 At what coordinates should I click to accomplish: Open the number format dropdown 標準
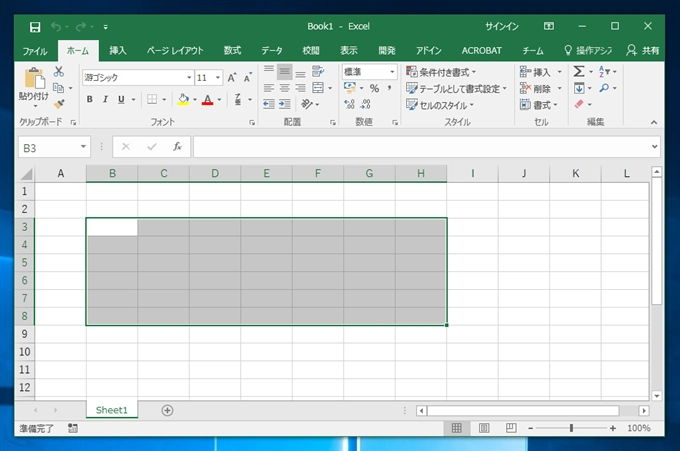392,72
